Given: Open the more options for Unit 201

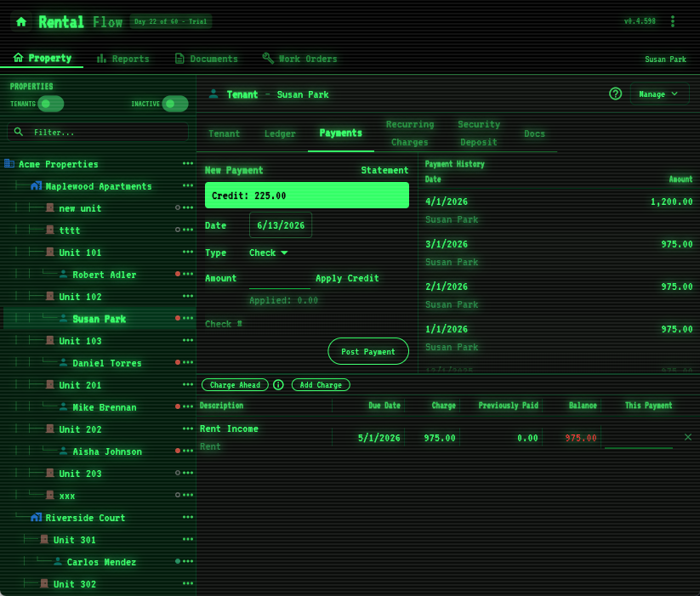Looking at the screenshot, I should [188, 384].
